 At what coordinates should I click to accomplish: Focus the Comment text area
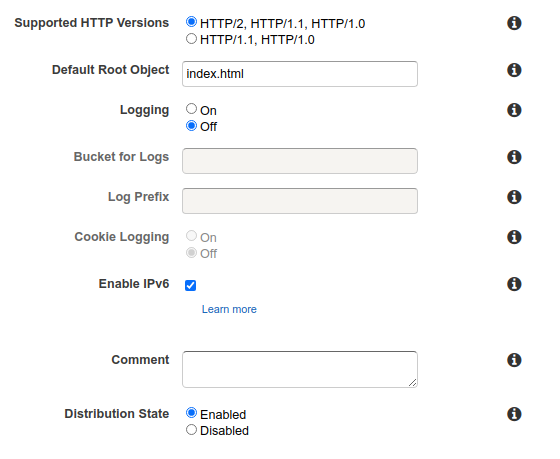(300, 369)
